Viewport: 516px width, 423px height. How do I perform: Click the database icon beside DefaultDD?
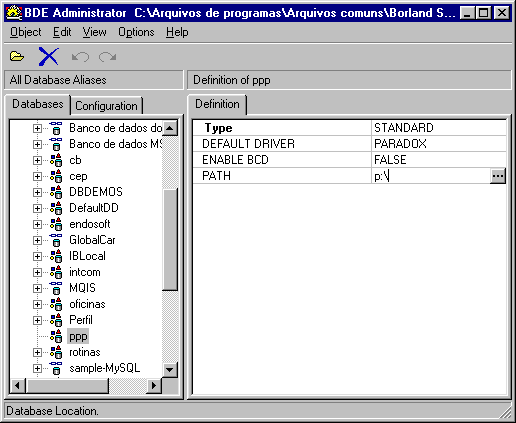[56, 208]
